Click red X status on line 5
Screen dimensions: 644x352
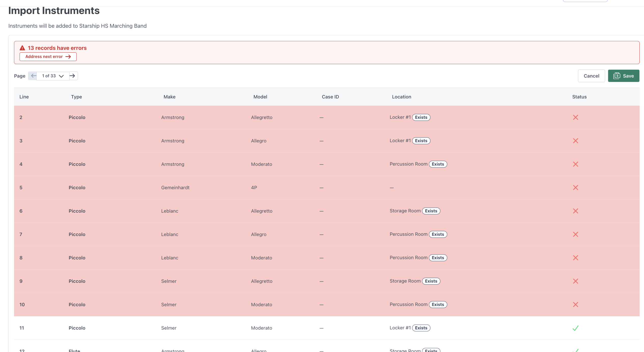(x=575, y=187)
